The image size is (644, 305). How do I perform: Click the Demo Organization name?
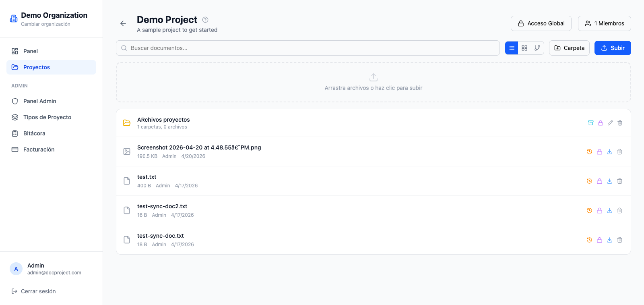pos(54,15)
